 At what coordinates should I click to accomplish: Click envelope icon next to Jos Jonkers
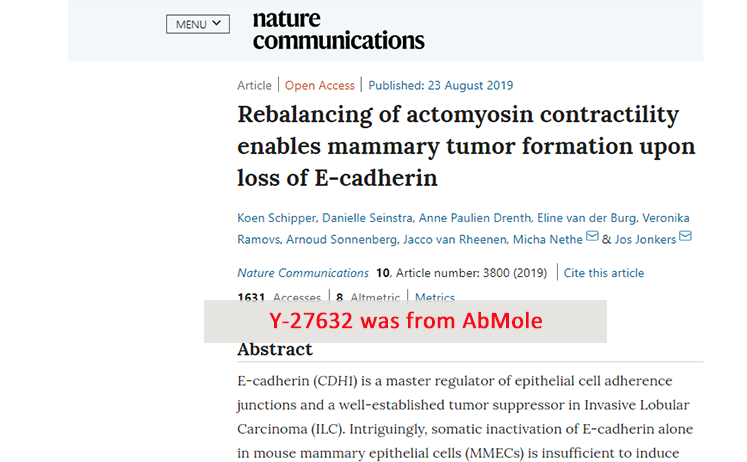685,236
